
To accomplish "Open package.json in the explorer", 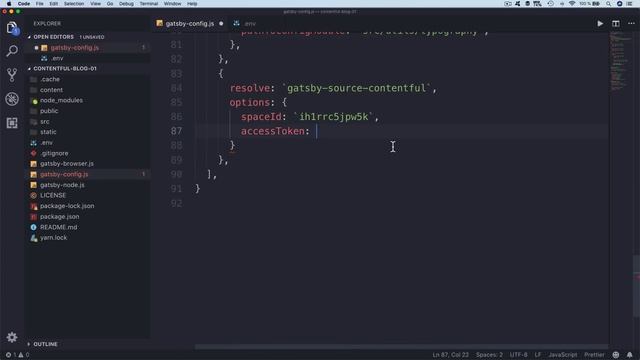I will (60, 217).
